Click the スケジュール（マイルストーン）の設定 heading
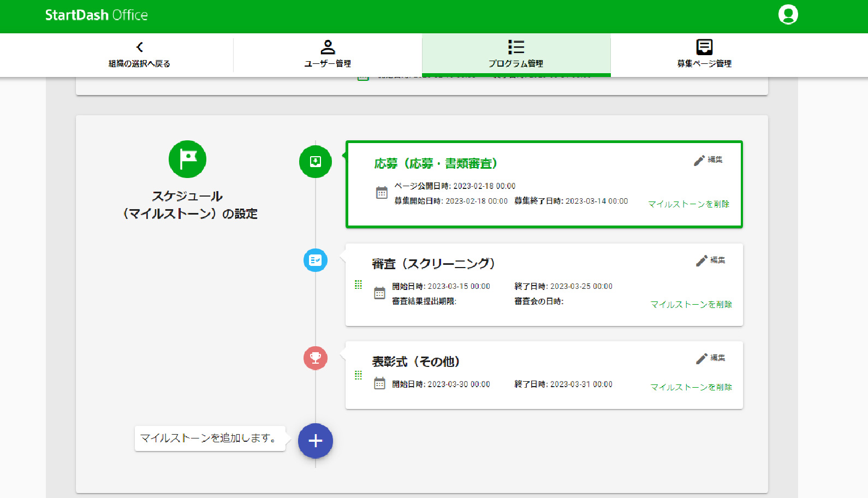868x498 pixels. pos(188,205)
